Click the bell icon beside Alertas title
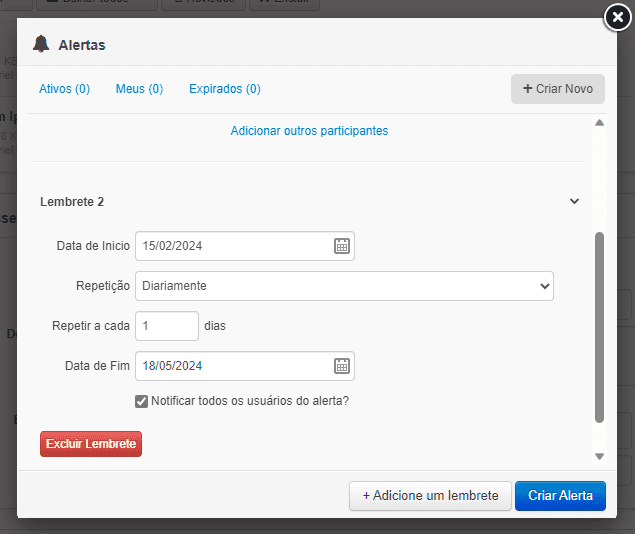635x534 pixels. (x=41, y=44)
